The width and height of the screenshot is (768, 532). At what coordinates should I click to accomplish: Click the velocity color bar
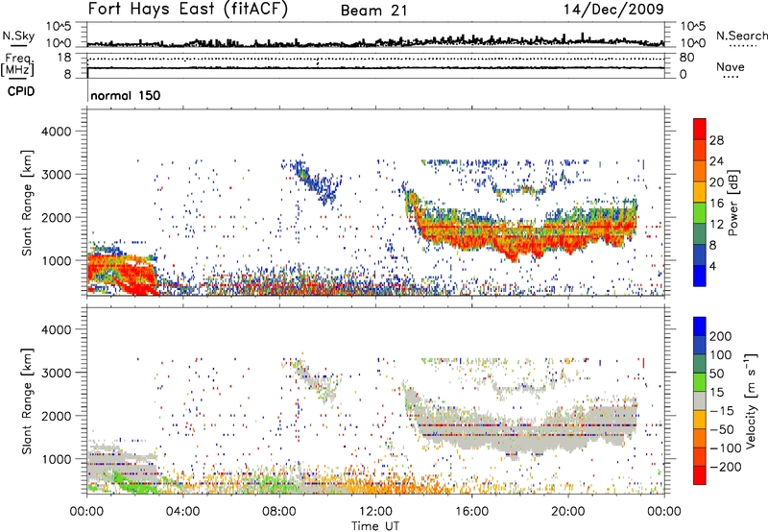(700, 400)
